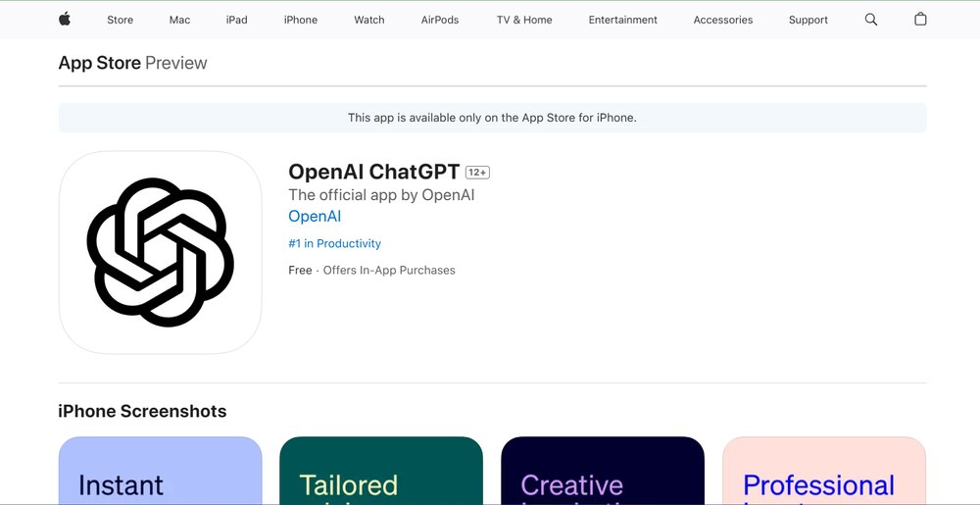Click the 12+ age rating badge
Image resolution: width=980 pixels, height=505 pixels.
click(477, 173)
